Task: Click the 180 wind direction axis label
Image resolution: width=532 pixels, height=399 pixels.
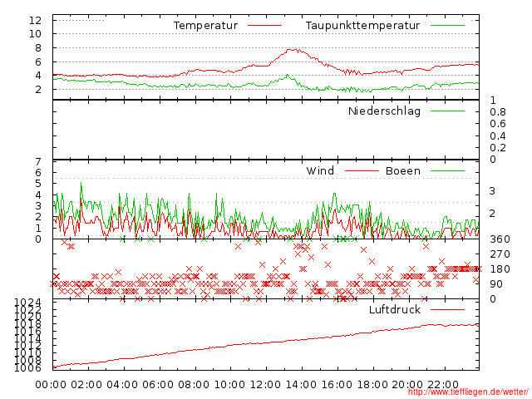Action: pos(500,269)
